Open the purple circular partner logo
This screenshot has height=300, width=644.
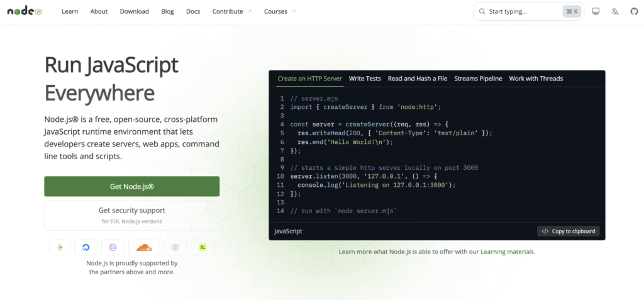[113, 247]
